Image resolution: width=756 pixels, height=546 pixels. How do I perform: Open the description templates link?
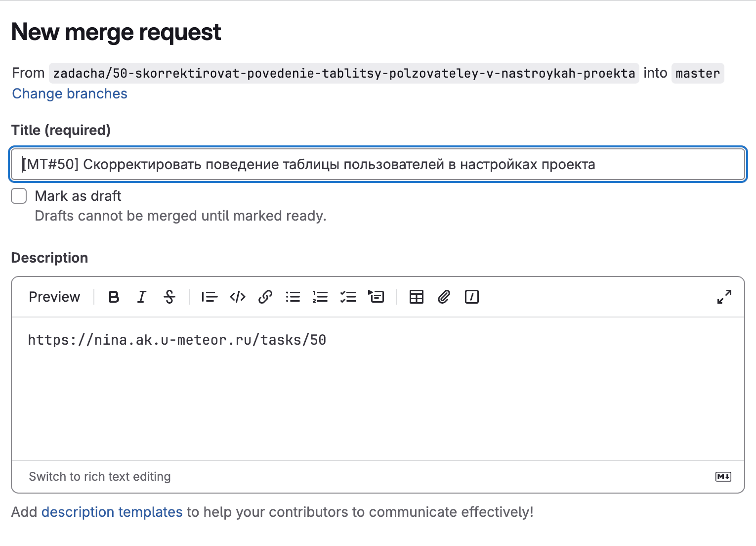(112, 512)
